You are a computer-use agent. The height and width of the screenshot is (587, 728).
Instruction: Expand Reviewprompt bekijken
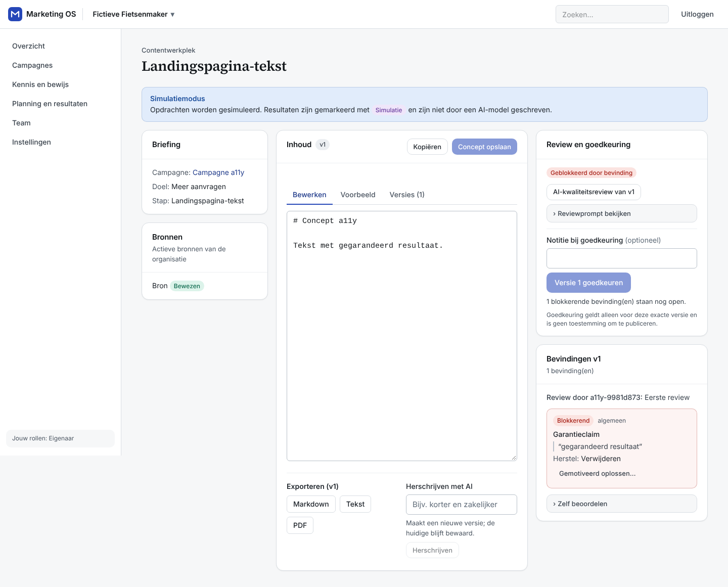[622, 213]
